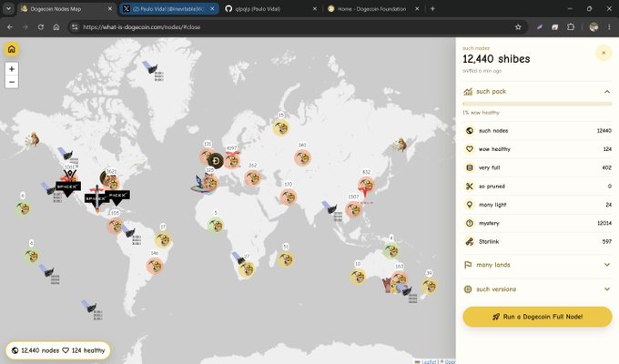
Task: Select the 3621 node cluster in eastern USA
Action: click(112, 182)
